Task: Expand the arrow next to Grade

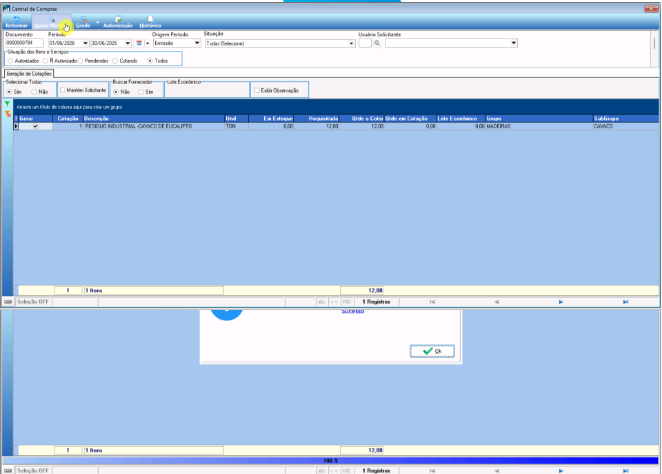Action: (98, 22)
